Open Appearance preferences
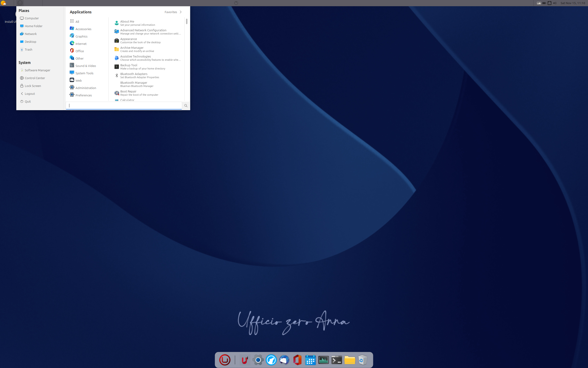This screenshot has width=588, height=368. [148, 40]
